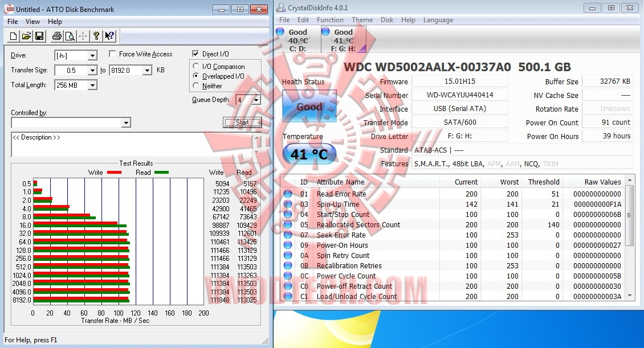The image size is (644, 348).
Task: Enable Force Write Access checkbox
Action: click(x=112, y=54)
